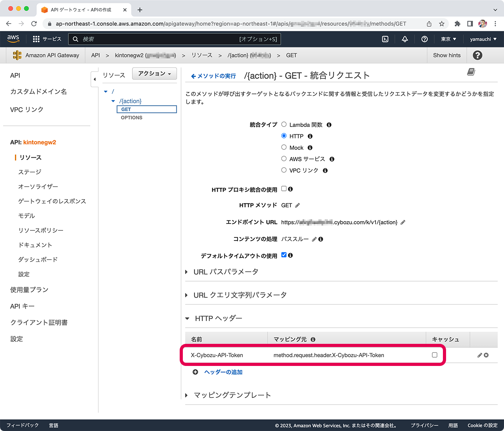The image size is (504, 431).
Task: Go back via メソッドの実行 link
Action: pos(214,76)
